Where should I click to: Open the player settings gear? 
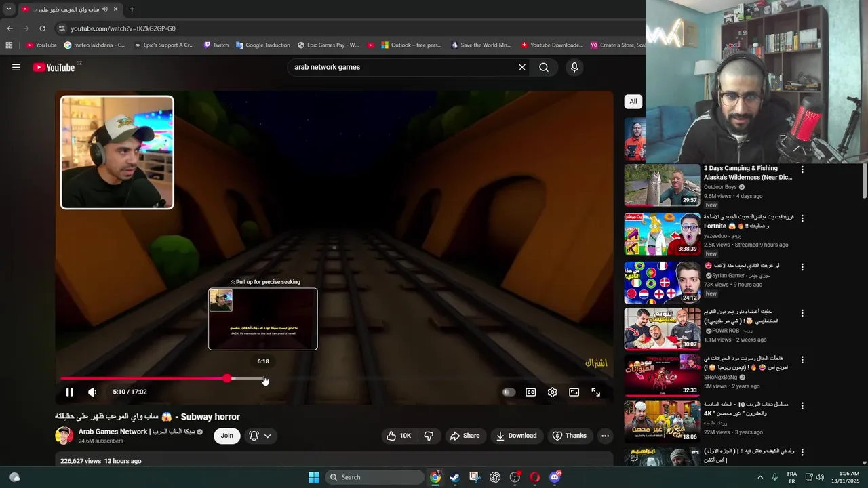pyautogui.click(x=553, y=392)
